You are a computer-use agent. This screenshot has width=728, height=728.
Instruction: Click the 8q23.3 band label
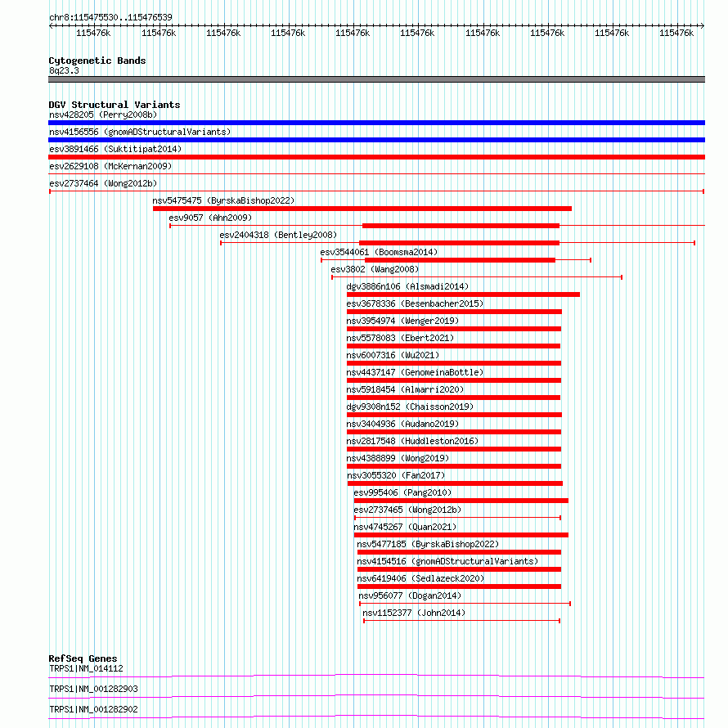tap(64, 70)
